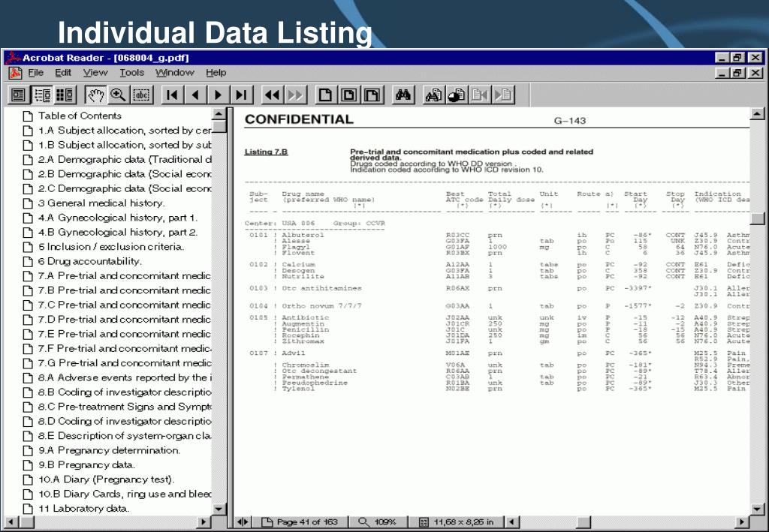769x532 pixels.
Task: Open bookmark 5 Inclusion / exclusion criteria
Action: point(111,247)
